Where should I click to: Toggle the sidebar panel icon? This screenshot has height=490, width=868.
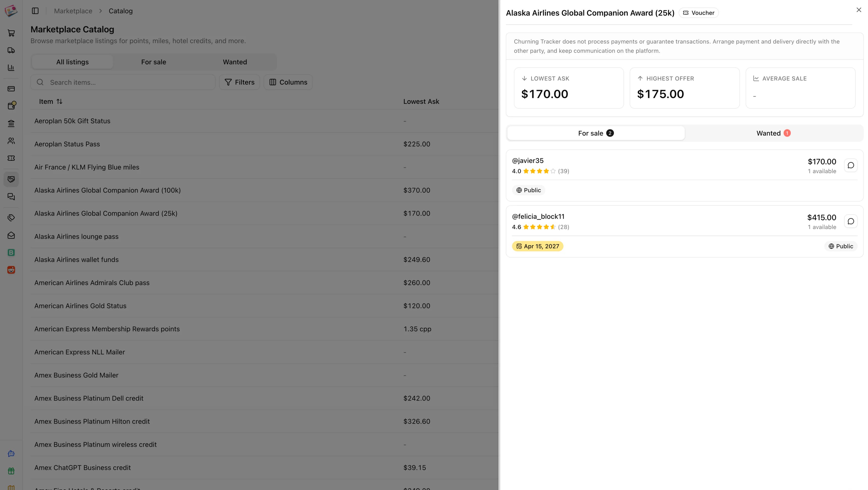[35, 11]
